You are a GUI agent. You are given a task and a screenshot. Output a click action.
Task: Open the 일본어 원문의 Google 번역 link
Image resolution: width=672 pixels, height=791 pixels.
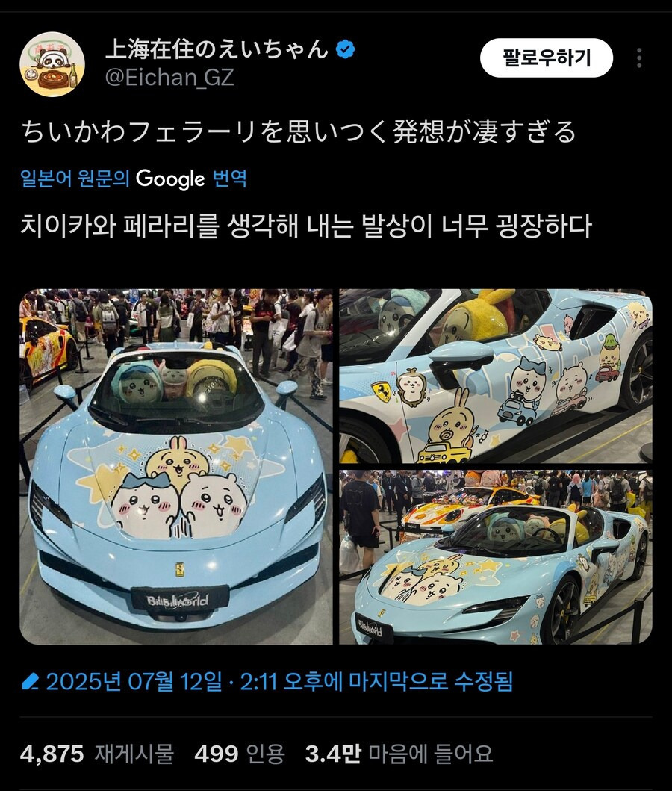134,179
